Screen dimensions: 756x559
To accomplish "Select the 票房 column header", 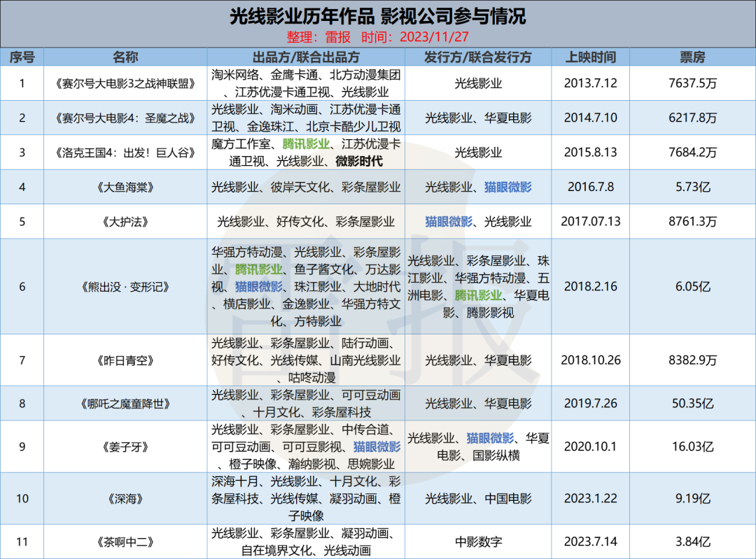I will pos(692,57).
